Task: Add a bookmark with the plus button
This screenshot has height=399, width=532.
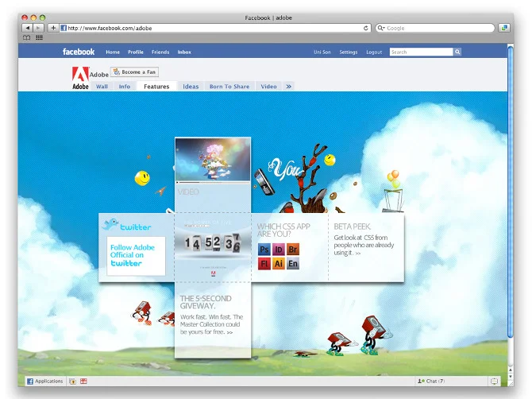Action: (53, 28)
